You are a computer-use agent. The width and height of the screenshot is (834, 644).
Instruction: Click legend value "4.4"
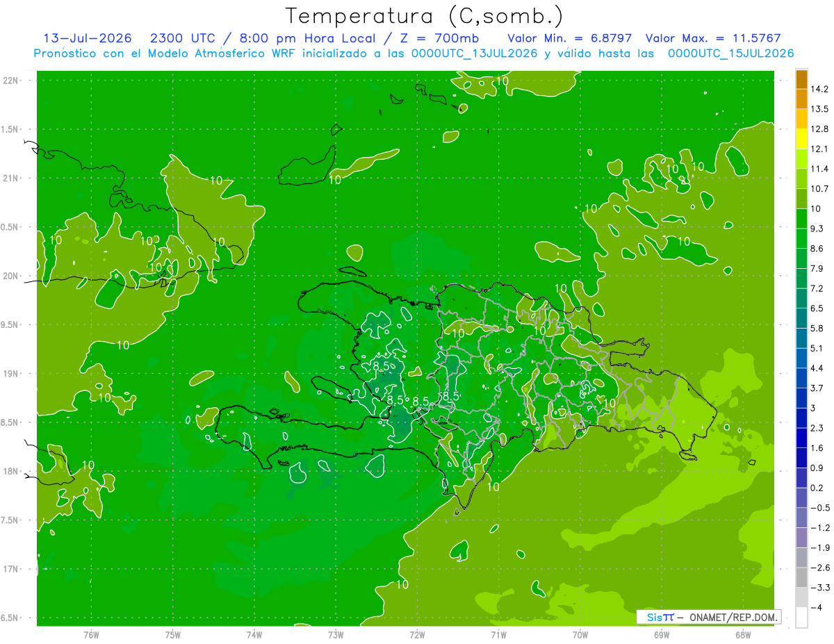pyautogui.click(x=817, y=368)
